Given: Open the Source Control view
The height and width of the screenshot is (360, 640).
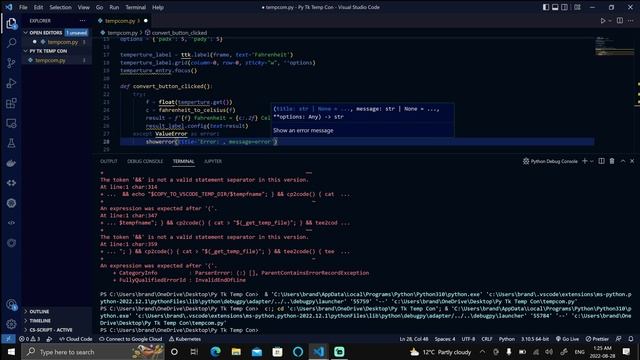Looking at the screenshot, I should pos(11,62).
